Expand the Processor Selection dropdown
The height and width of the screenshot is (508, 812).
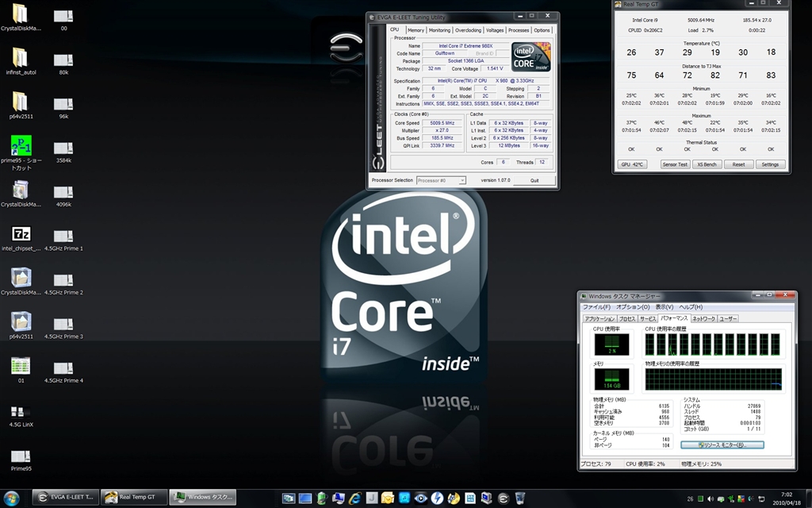tap(462, 180)
